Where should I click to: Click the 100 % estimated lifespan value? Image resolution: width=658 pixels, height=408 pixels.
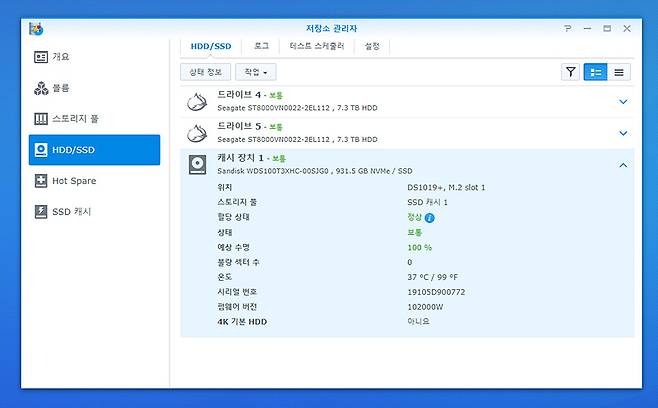[419, 248]
